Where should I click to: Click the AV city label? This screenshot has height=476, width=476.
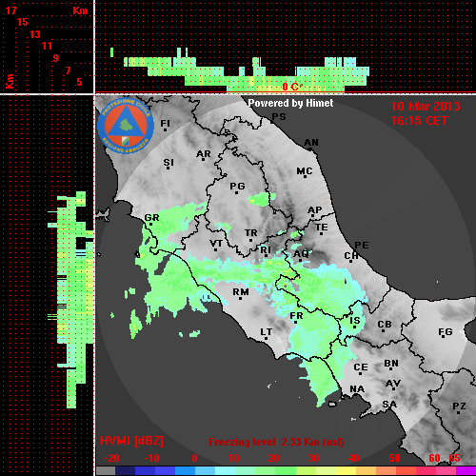tap(393, 384)
